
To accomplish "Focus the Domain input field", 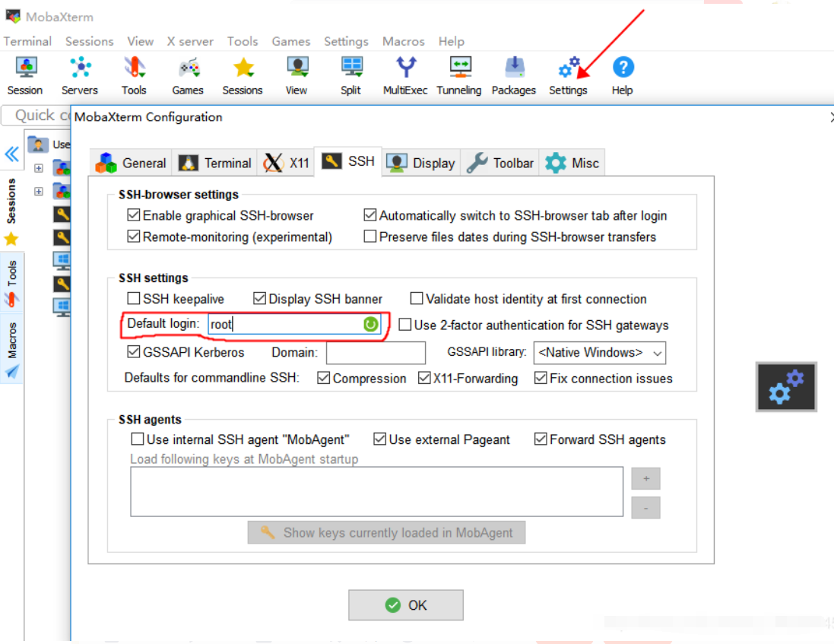I will pyautogui.click(x=376, y=353).
